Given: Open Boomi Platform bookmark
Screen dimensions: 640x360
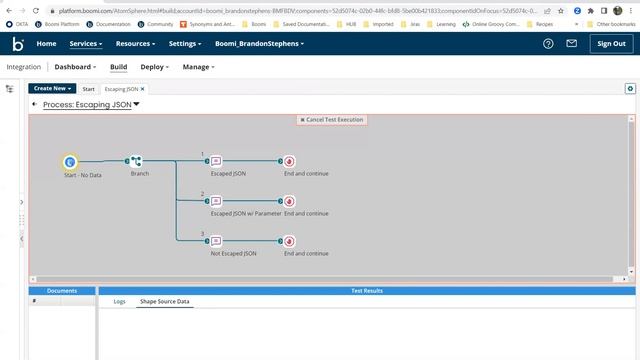Looking at the screenshot, I should coord(57,24).
